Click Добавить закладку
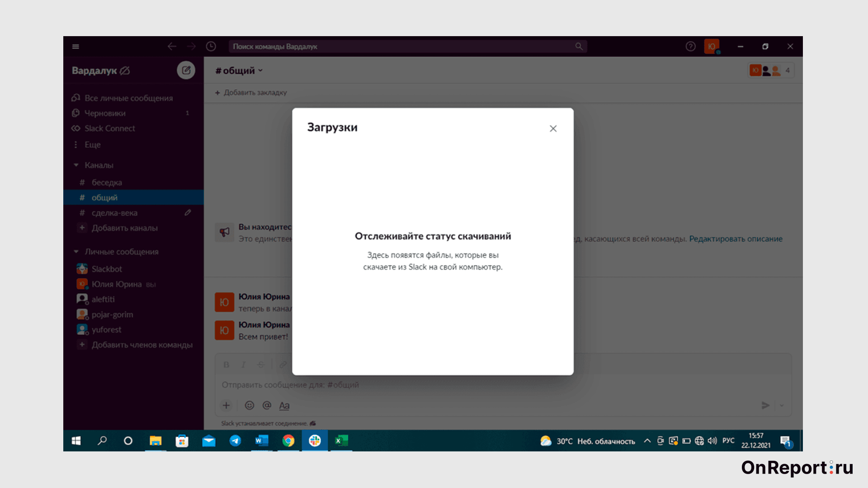The height and width of the screenshot is (488, 868). 251,93
